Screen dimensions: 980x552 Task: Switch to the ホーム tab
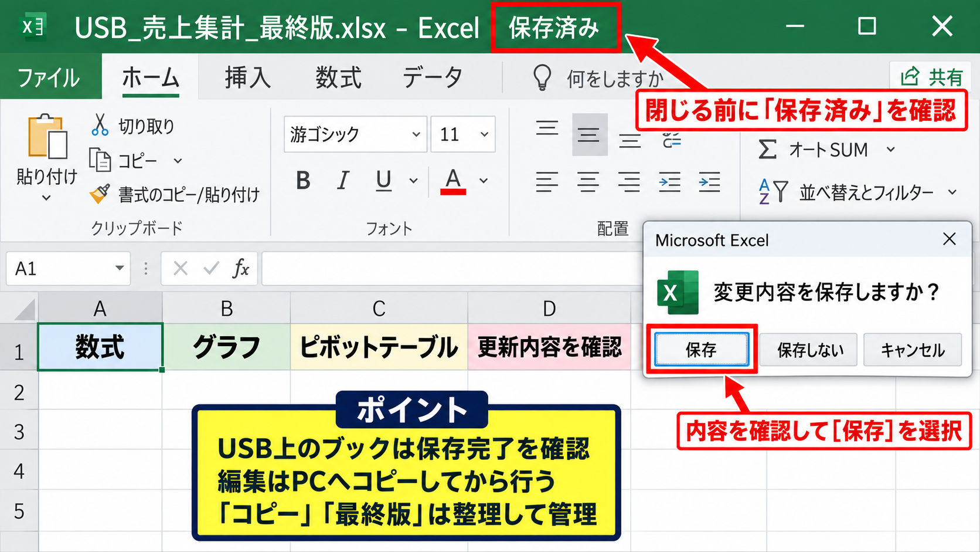[x=150, y=77]
